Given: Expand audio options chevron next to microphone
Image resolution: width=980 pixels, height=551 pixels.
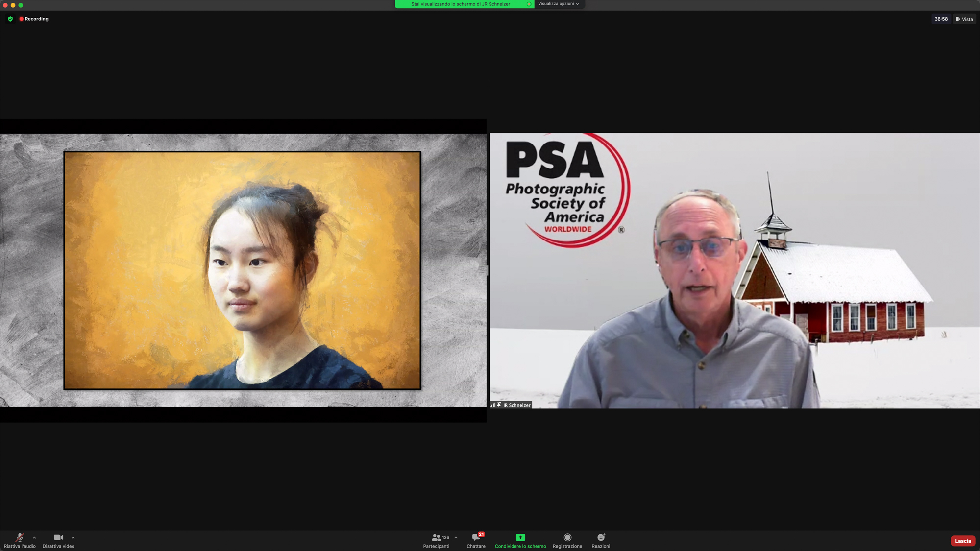Looking at the screenshot, I should coord(34,537).
